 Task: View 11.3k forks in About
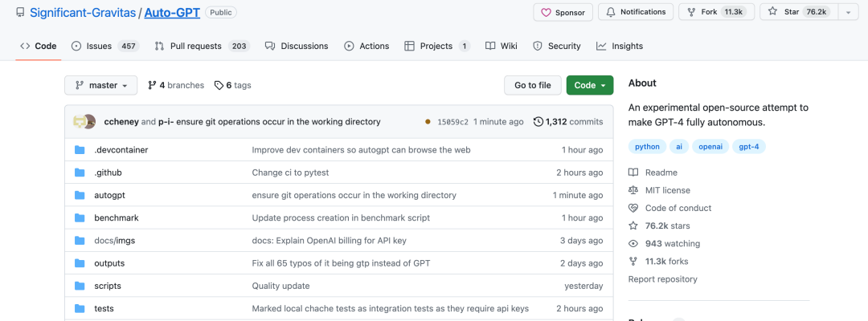click(x=659, y=261)
